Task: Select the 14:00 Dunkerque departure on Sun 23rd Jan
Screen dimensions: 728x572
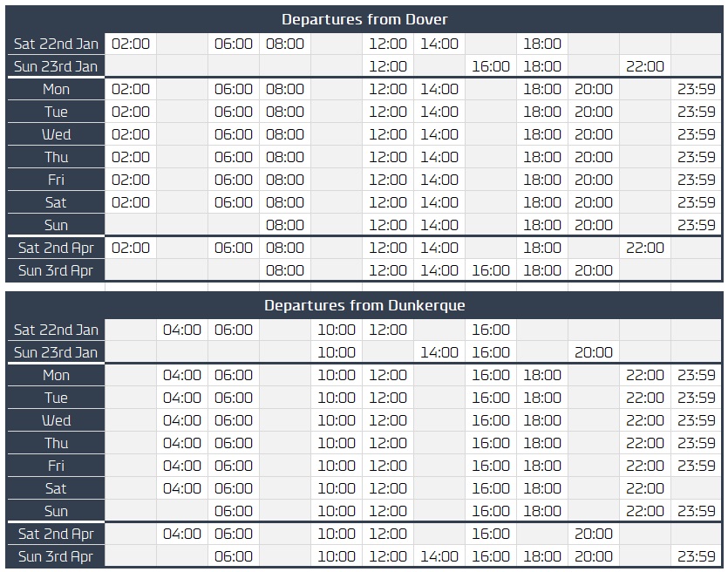Action: coord(439,352)
